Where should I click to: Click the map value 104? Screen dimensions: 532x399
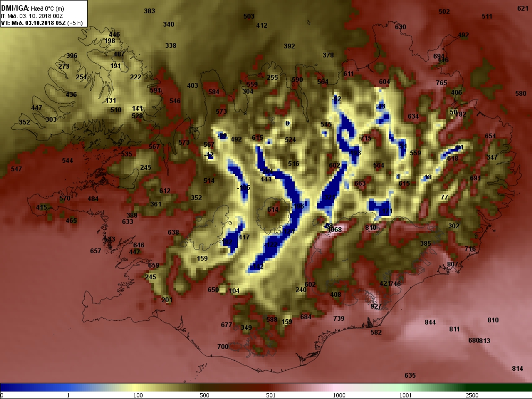coord(235,291)
